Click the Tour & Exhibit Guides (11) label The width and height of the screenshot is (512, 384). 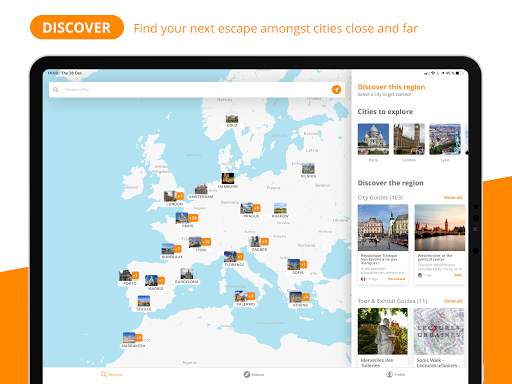click(x=392, y=301)
